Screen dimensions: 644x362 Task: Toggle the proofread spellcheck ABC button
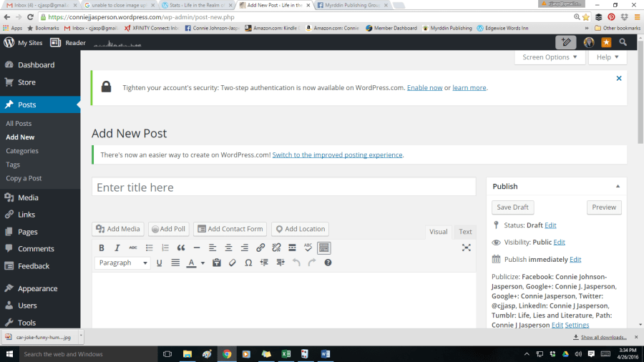pos(308,248)
